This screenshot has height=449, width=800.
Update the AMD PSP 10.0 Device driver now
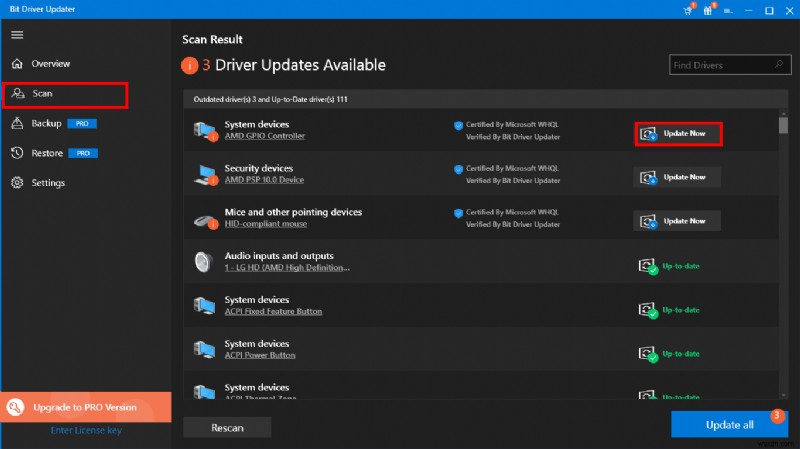[677, 177]
